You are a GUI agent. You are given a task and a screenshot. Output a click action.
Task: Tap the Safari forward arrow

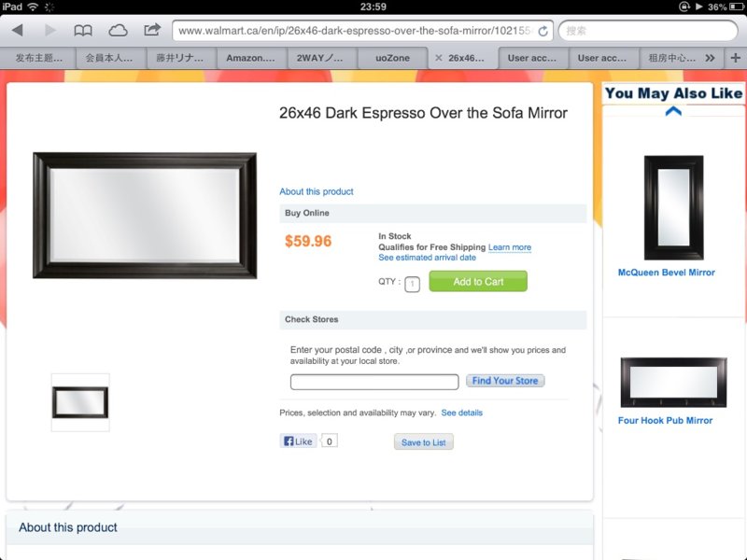click(x=50, y=31)
